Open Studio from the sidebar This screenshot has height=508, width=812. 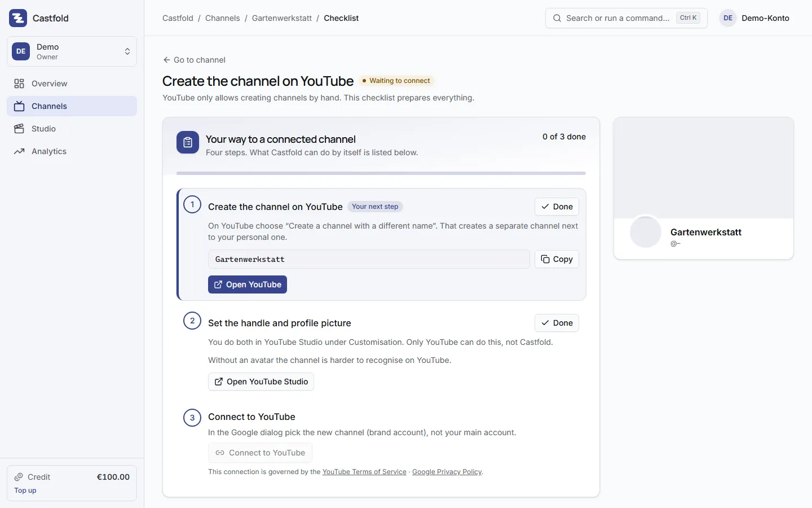[72, 129]
